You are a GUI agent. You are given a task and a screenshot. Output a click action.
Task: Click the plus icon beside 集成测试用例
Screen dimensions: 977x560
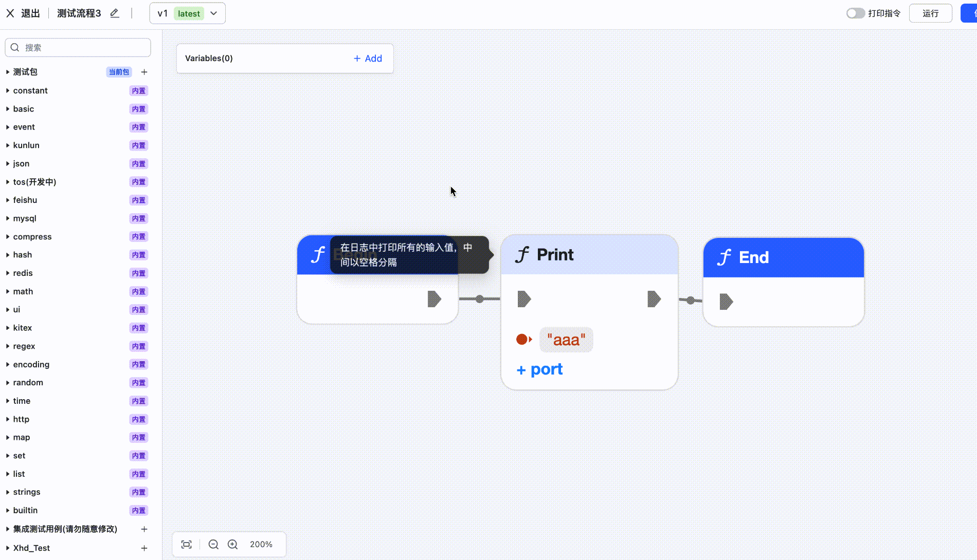coord(144,529)
